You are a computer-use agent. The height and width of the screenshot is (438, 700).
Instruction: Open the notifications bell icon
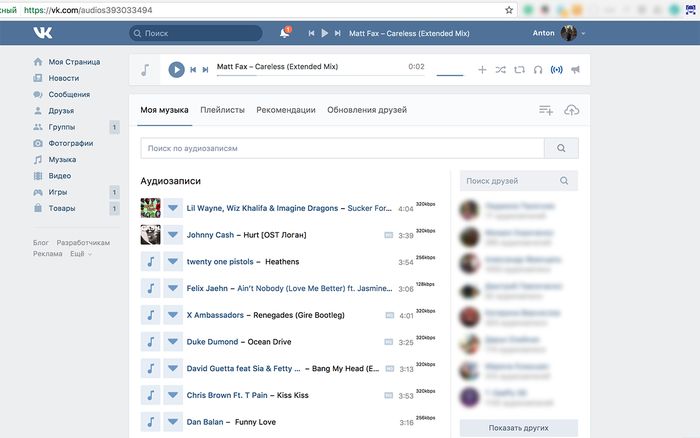coord(285,33)
